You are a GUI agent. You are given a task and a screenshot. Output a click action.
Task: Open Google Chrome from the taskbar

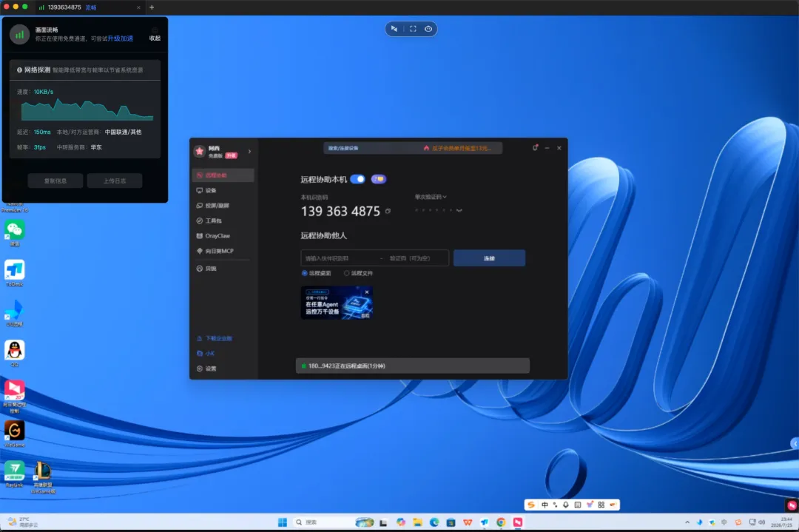tap(501, 522)
